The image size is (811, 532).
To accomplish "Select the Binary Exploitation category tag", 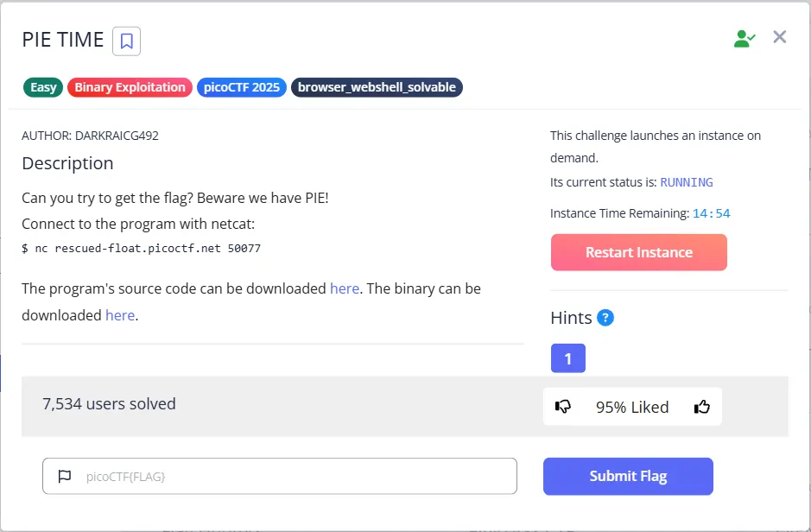I will 130,87.
